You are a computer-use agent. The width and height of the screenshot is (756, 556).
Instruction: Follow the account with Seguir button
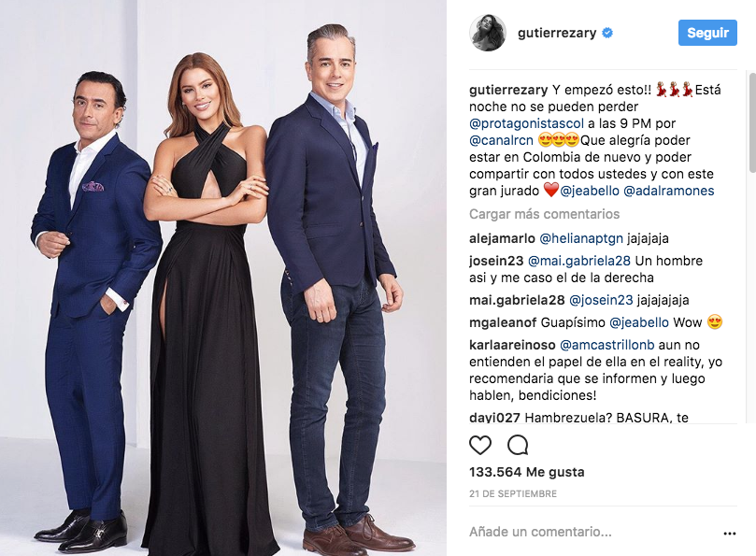click(x=707, y=33)
